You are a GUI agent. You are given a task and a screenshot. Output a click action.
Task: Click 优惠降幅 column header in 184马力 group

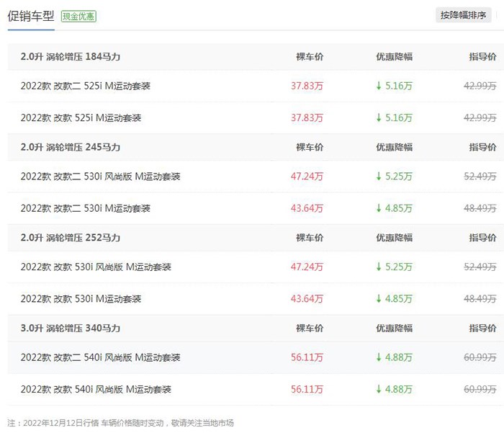(x=395, y=57)
